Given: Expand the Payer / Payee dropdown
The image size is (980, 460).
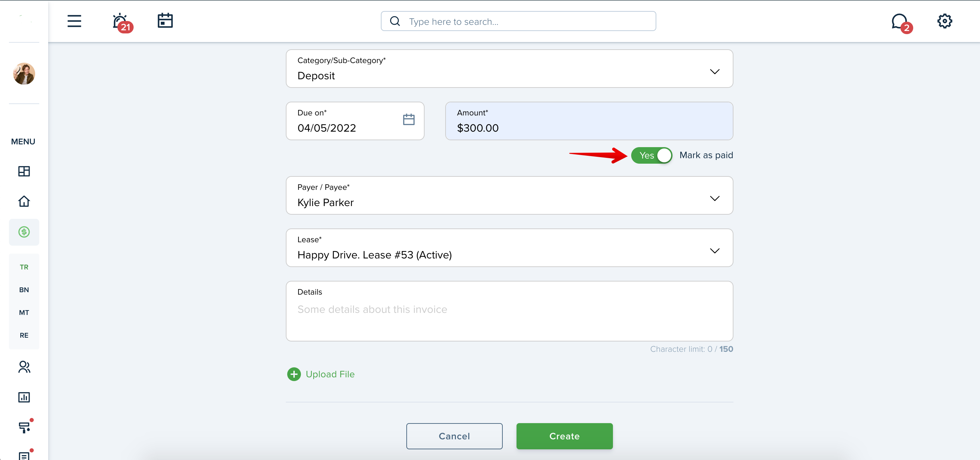Looking at the screenshot, I should [x=509, y=195].
